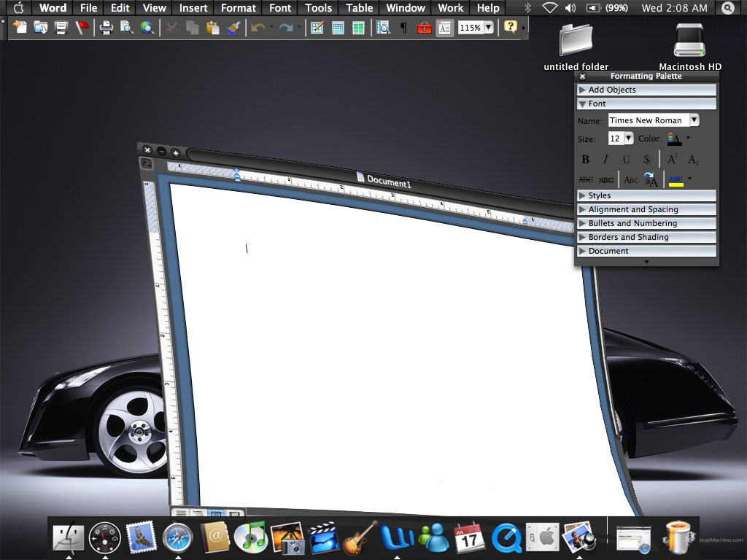
Task: Redo using the toolbar arrow icon
Action: tap(286, 28)
